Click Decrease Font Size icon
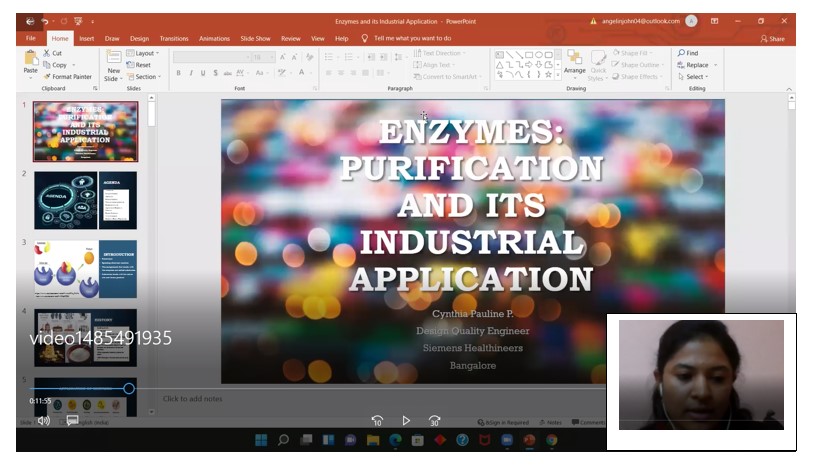 coord(295,57)
